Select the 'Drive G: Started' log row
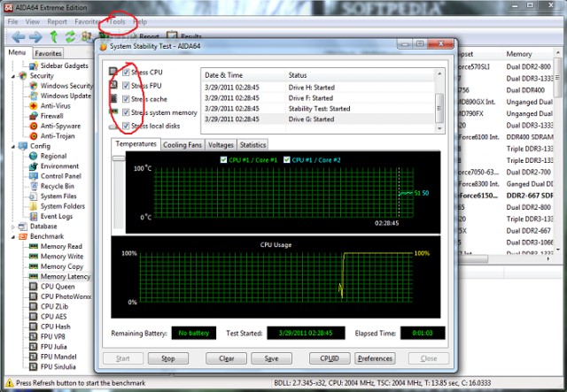 pos(318,119)
